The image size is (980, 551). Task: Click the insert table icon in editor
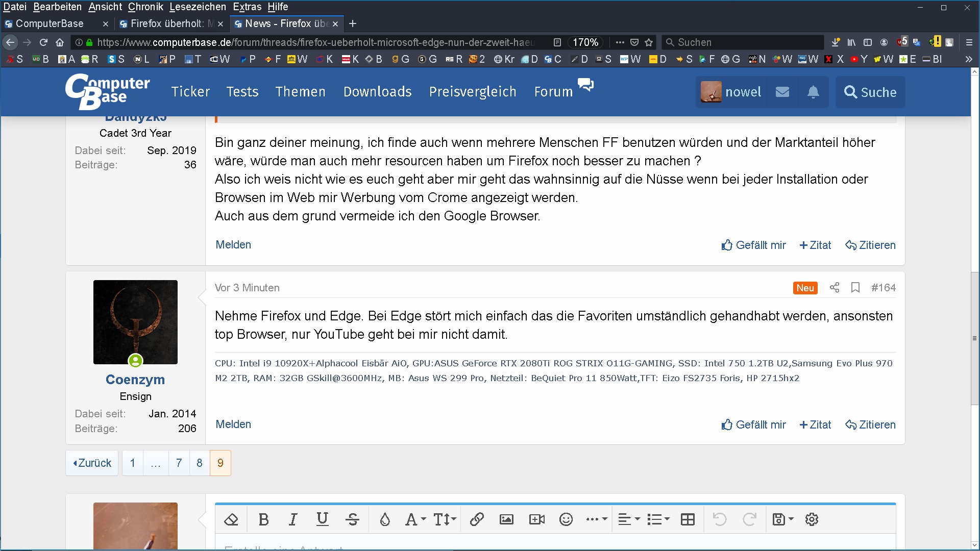688,519
